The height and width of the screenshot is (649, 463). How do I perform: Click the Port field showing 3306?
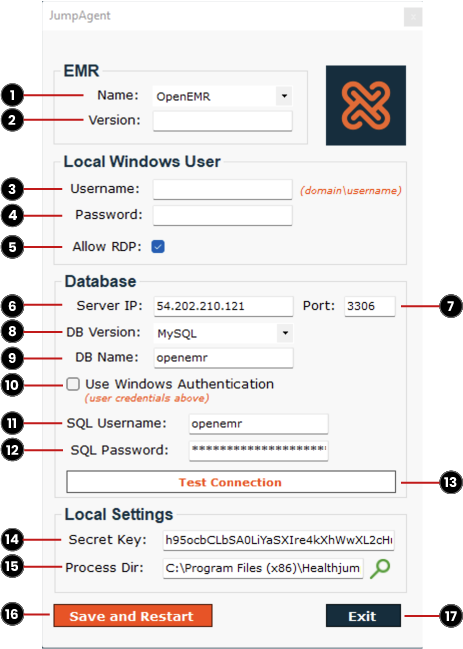click(x=369, y=306)
